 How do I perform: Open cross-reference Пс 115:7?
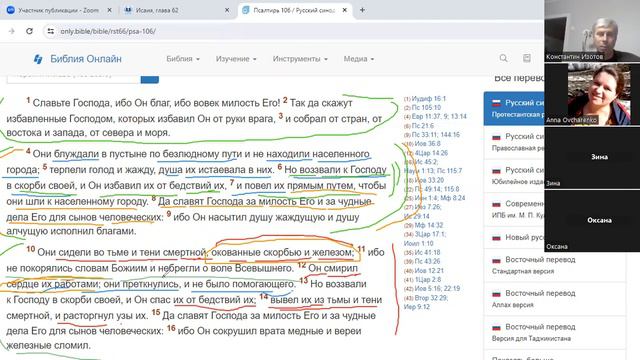pos(449,171)
